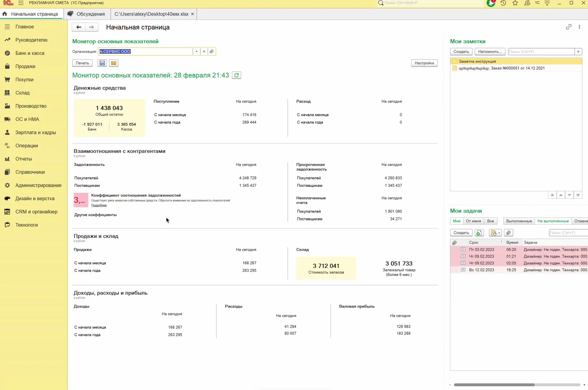Screen dimensions: 588x390
Task: Open notifications bell icon
Action: pos(491,3)
